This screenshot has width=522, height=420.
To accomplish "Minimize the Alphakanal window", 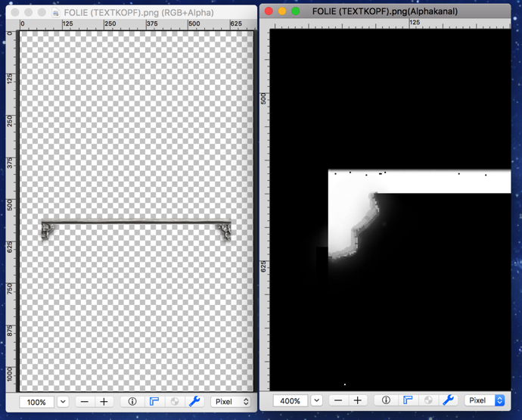I will [x=282, y=11].
